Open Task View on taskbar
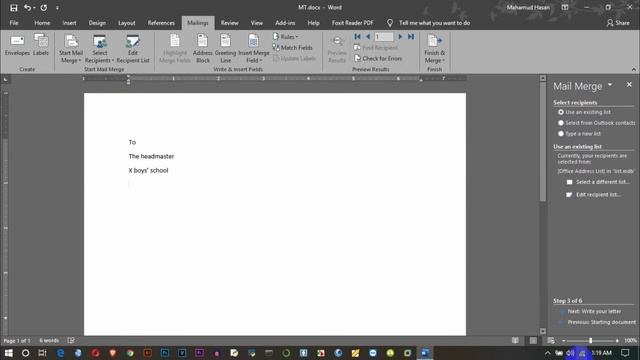Screen dimensions: 640x360 point(42,353)
